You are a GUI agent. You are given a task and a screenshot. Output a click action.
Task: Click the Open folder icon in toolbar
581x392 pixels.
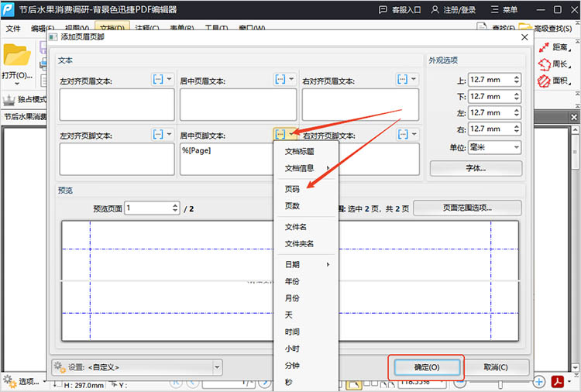click(16, 56)
